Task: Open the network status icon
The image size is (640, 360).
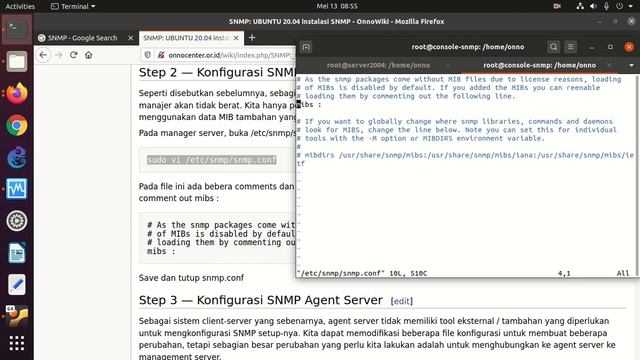Action: click(580, 6)
